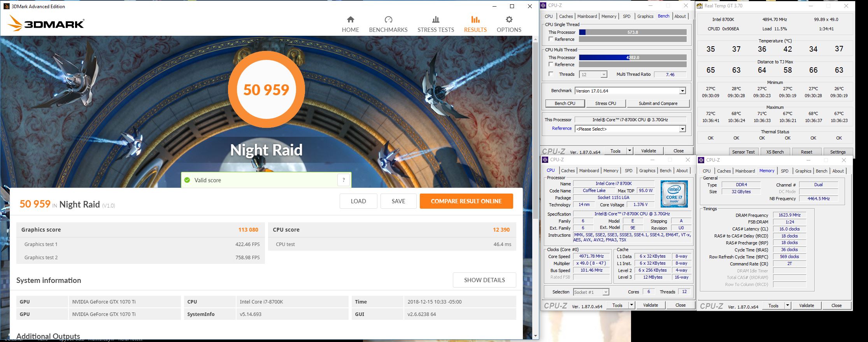Enable Reference checkbox under CPU Single Thread

click(551, 39)
